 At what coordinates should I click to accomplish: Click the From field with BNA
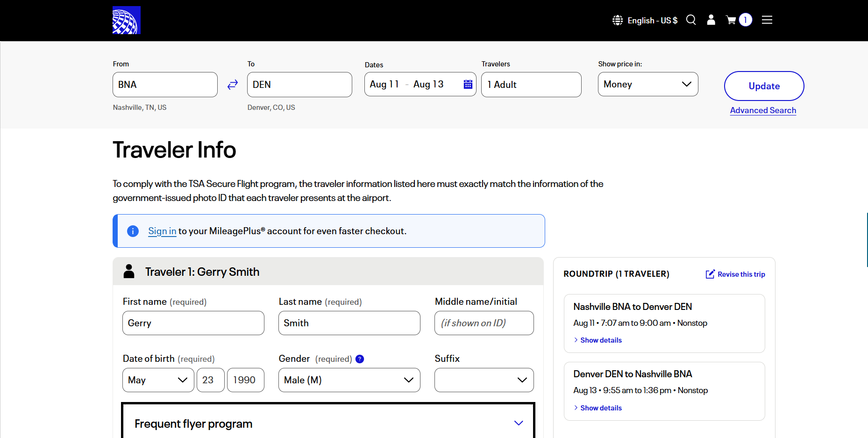pyautogui.click(x=165, y=85)
